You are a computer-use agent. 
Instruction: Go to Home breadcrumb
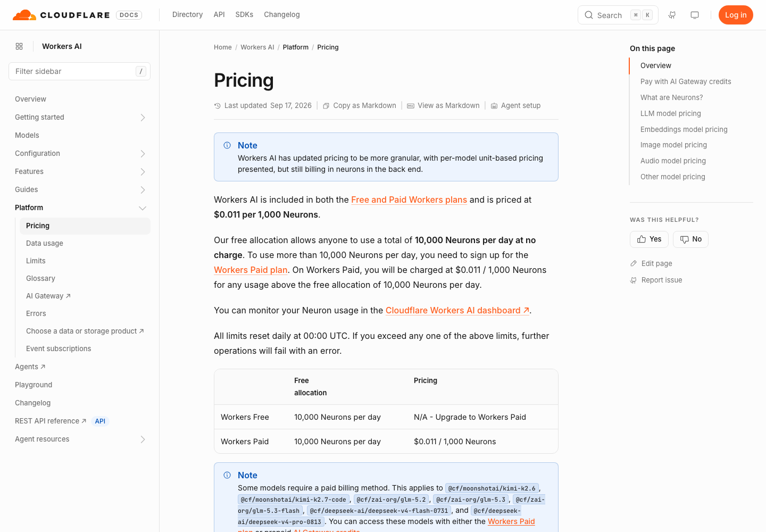pyautogui.click(x=223, y=47)
